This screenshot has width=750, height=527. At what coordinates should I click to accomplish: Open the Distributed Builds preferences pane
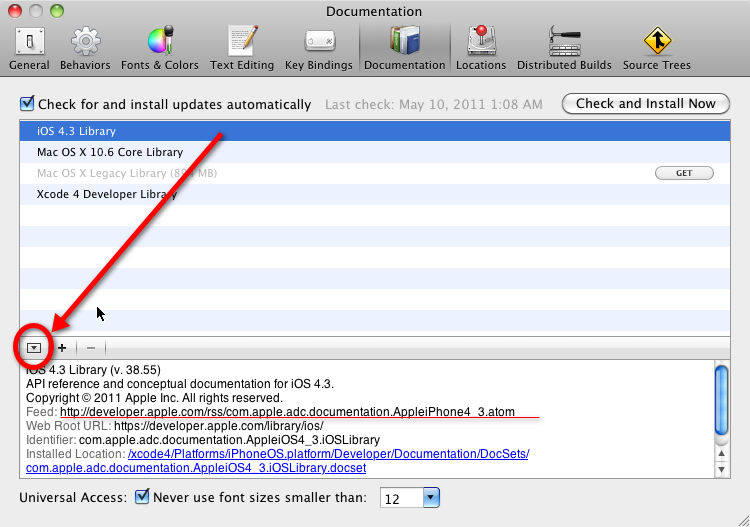click(564, 49)
